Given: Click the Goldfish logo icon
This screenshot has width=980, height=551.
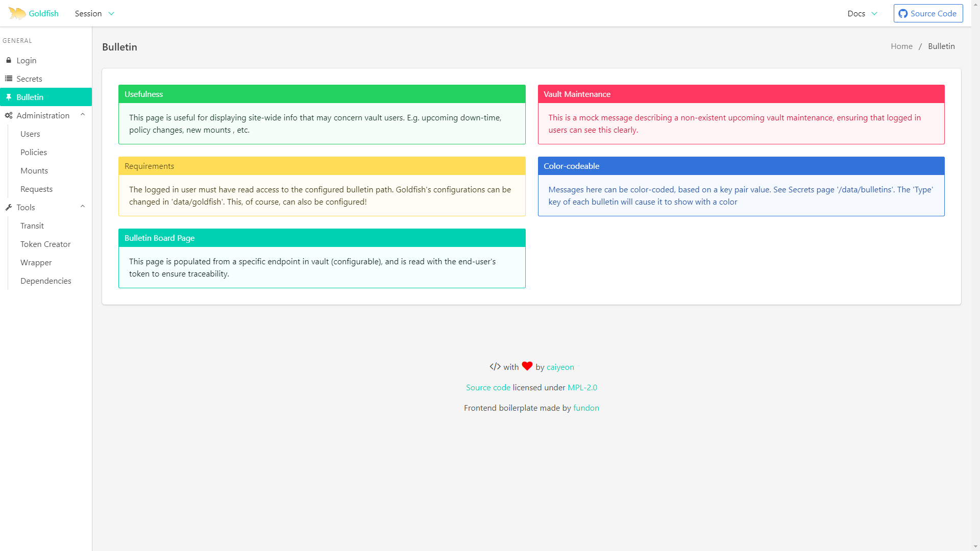Looking at the screenshot, I should (17, 13).
